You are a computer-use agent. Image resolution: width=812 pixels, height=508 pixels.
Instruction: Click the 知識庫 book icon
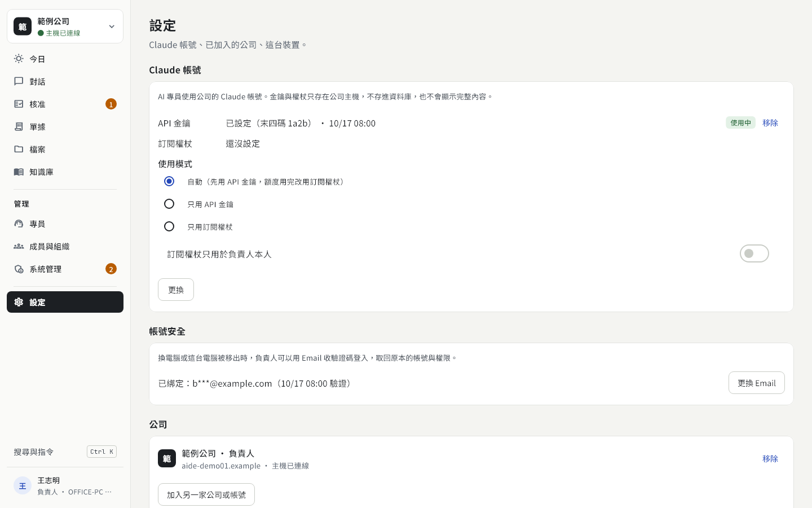[x=19, y=172]
